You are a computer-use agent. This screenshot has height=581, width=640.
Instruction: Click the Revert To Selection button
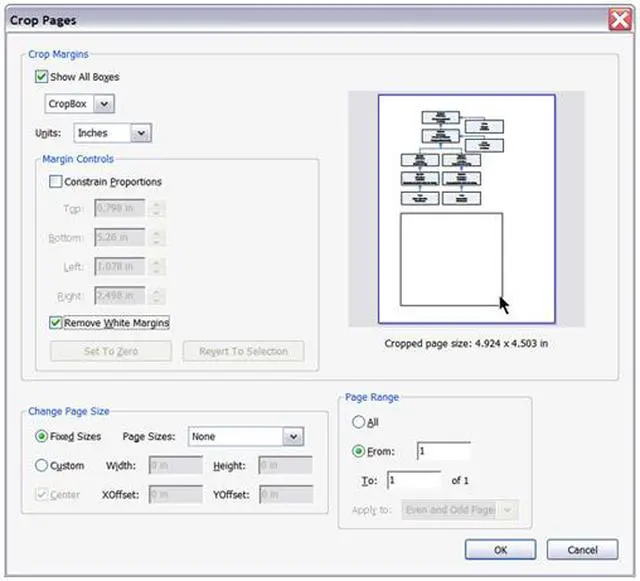coord(243,352)
